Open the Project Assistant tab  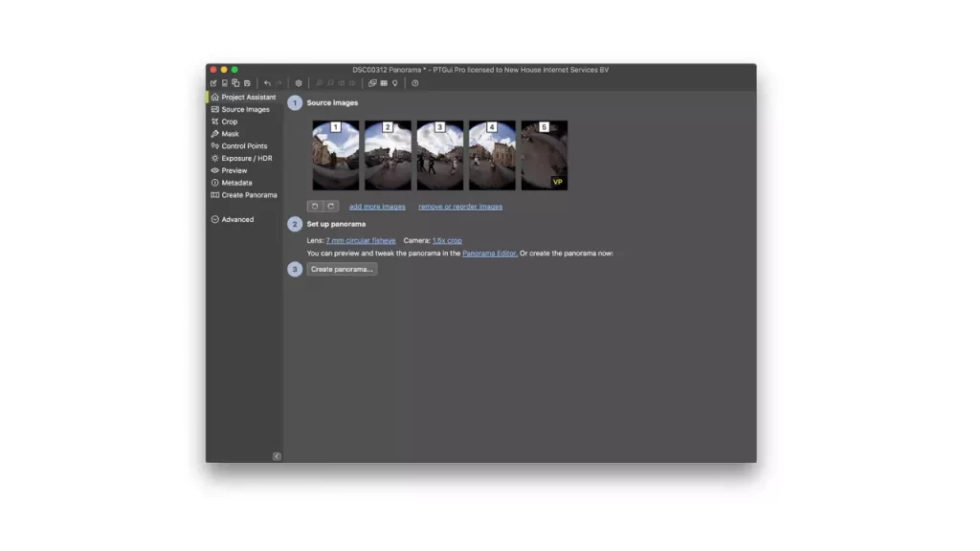pos(244,97)
